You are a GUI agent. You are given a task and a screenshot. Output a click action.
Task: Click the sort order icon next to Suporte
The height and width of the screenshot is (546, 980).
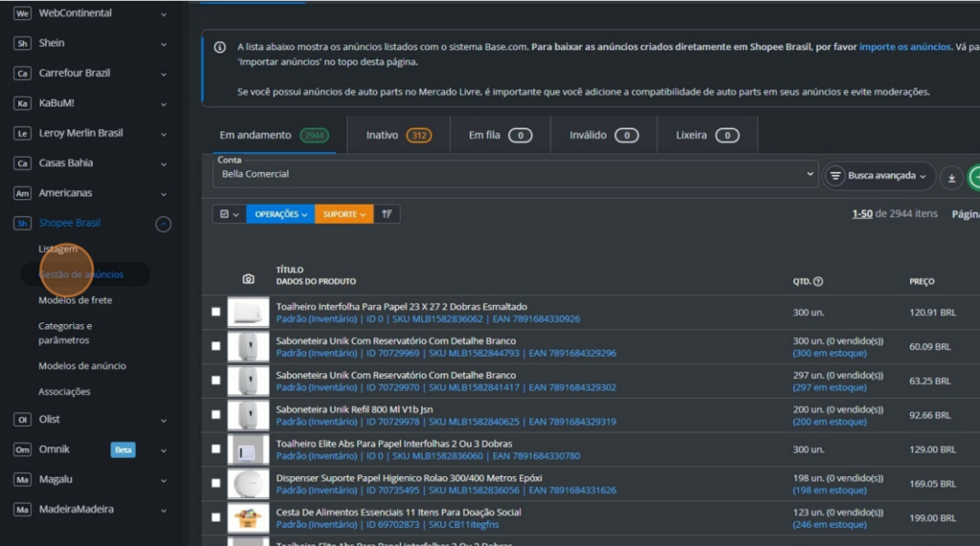[x=387, y=214]
